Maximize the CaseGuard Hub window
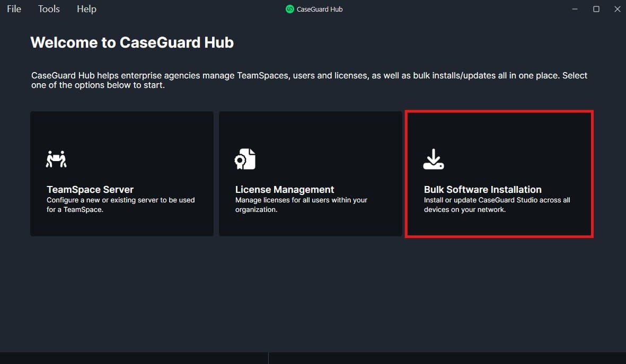The width and height of the screenshot is (626, 364). tap(596, 9)
